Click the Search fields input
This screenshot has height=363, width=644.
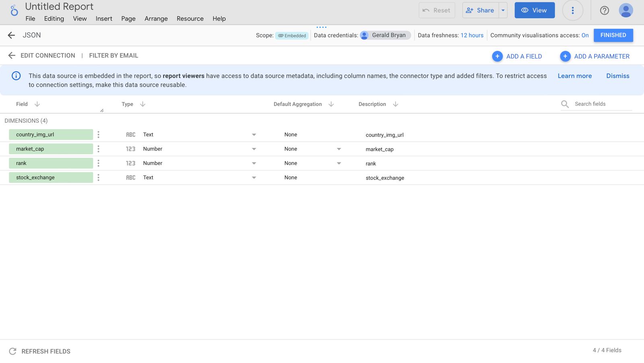point(603,104)
